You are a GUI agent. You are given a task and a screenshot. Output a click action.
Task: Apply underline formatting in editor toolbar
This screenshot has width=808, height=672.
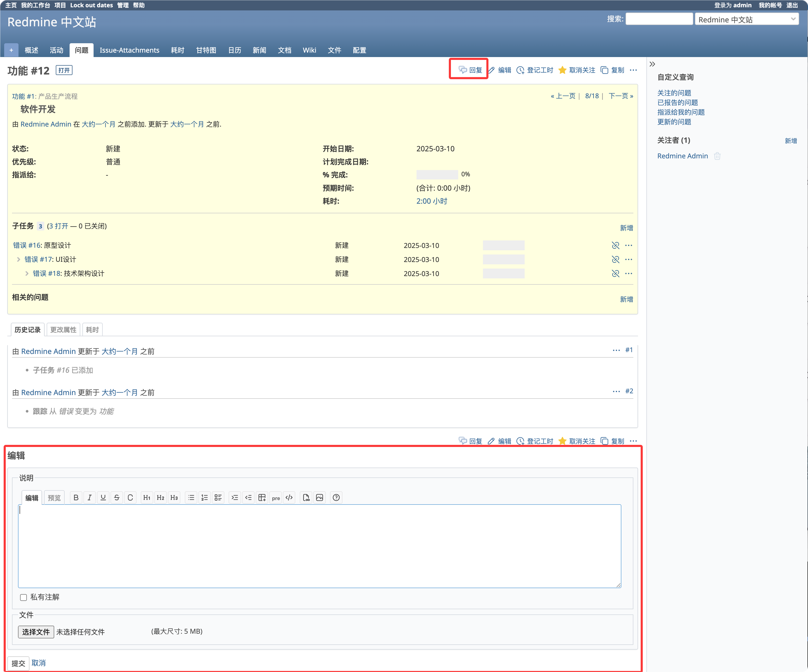(103, 497)
